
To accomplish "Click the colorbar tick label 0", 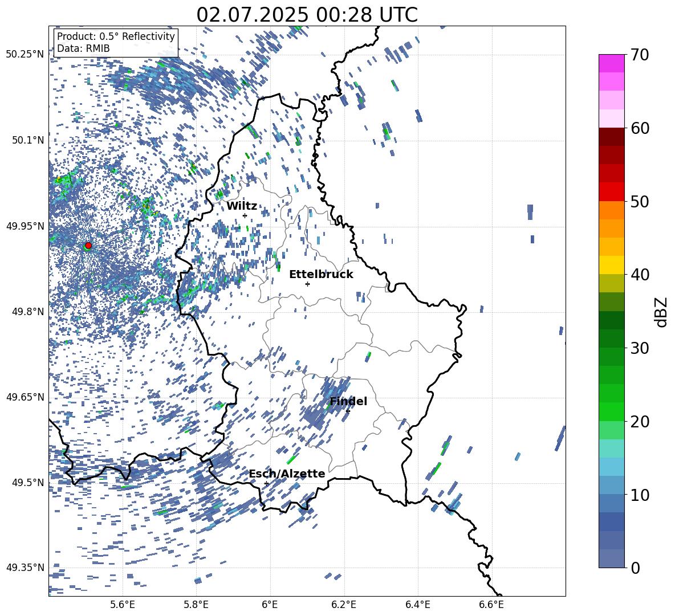I will 635,568.
